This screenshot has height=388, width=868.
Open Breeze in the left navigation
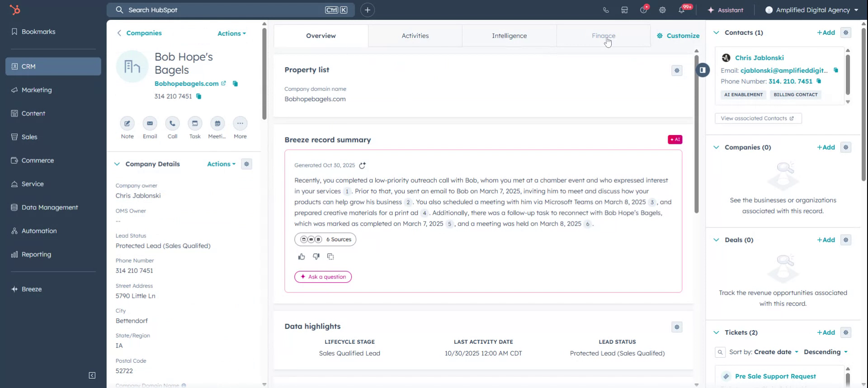coord(53,289)
